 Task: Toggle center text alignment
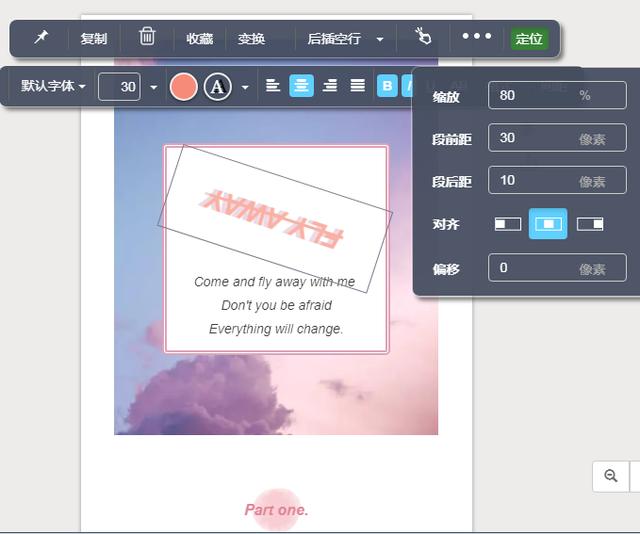pyautogui.click(x=301, y=86)
